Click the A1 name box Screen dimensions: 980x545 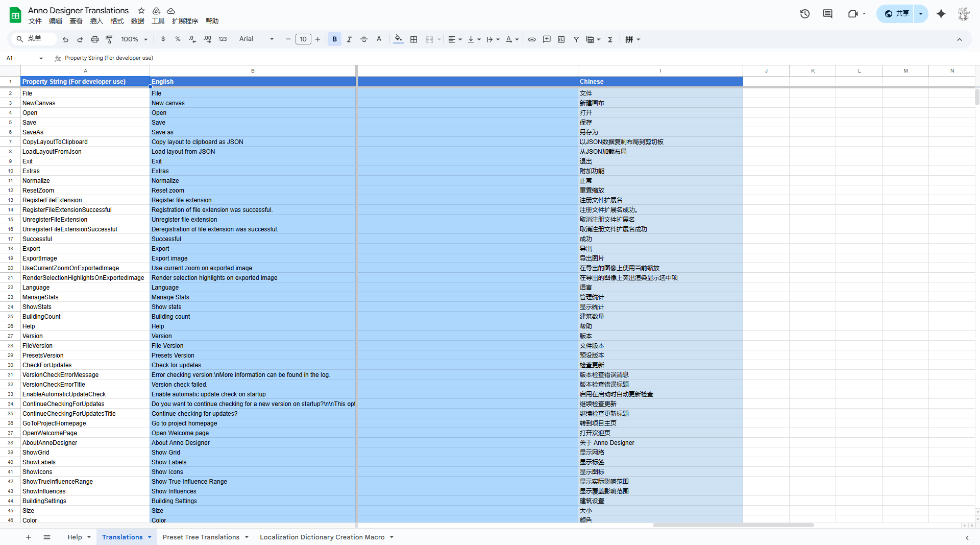(20, 58)
